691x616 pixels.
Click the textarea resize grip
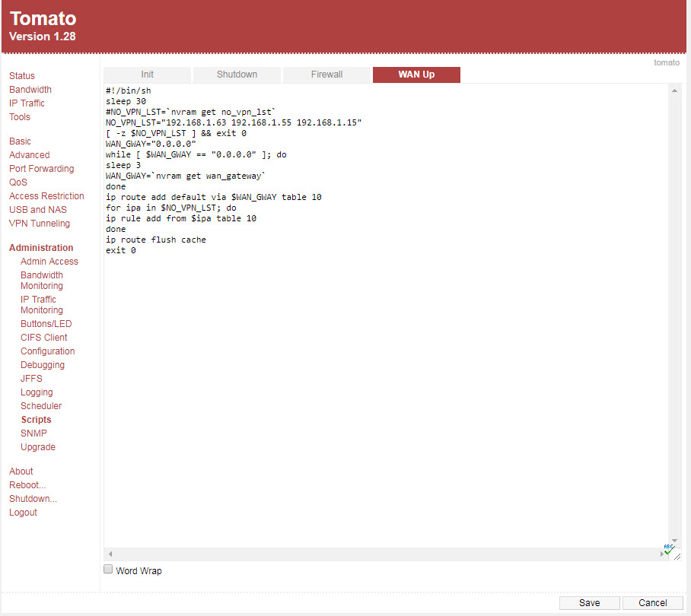[677, 557]
